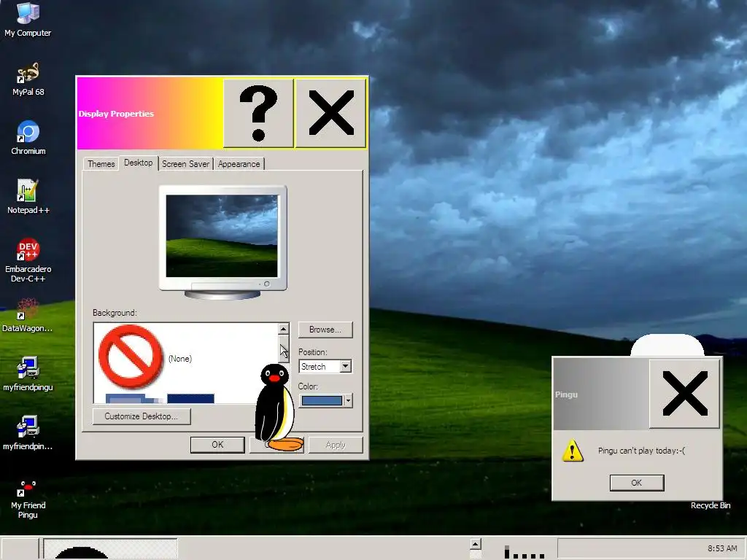Click the DataWagon desktop shortcut
Image resolution: width=747 pixels, height=560 pixels.
coord(27,315)
